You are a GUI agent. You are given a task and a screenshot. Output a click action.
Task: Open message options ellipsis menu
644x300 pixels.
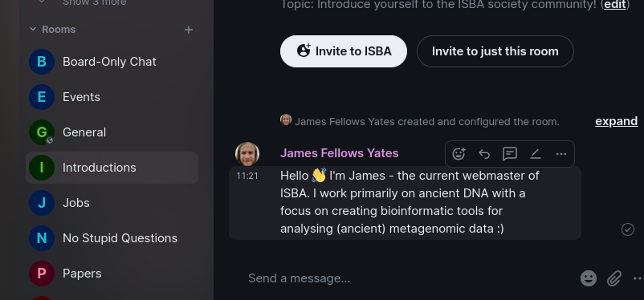[561, 154]
